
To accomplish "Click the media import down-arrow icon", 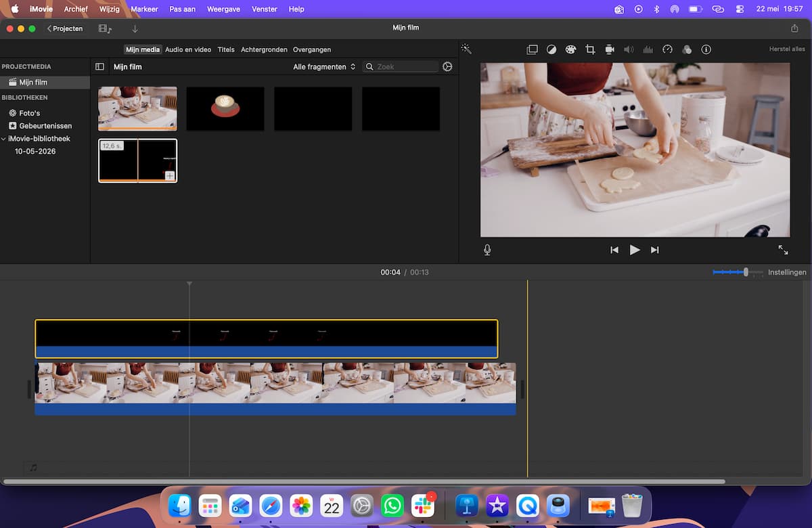I will [135, 28].
